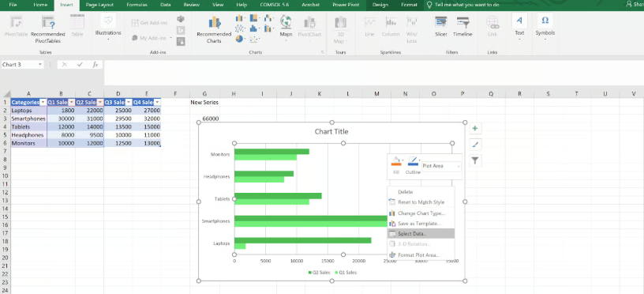This screenshot has height=294, width=644.
Task: Open the Plot Area chart element dropdown
Action: point(458,166)
